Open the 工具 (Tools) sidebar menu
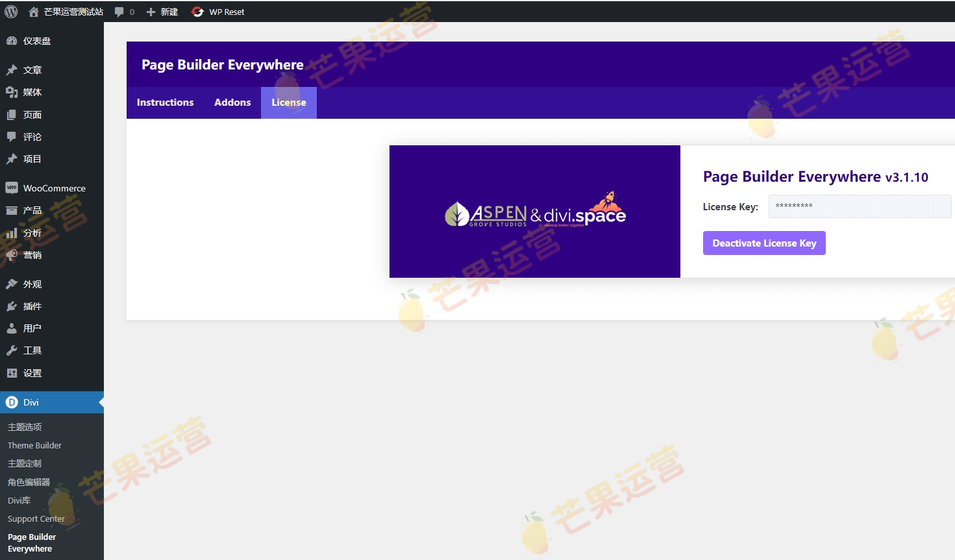 click(x=29, y=350)
